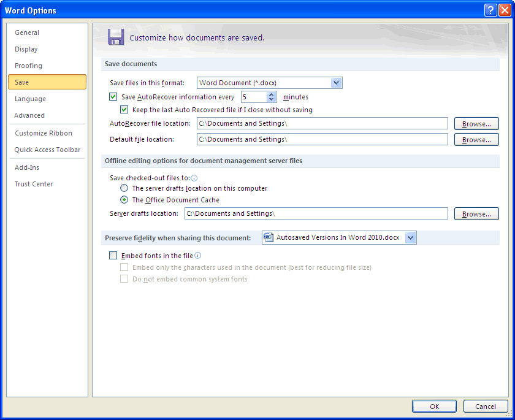Viewport: 515px width, 420px height.
Task: Click OK to apply options
Action: pyautogui.click(x=434, y=406)
